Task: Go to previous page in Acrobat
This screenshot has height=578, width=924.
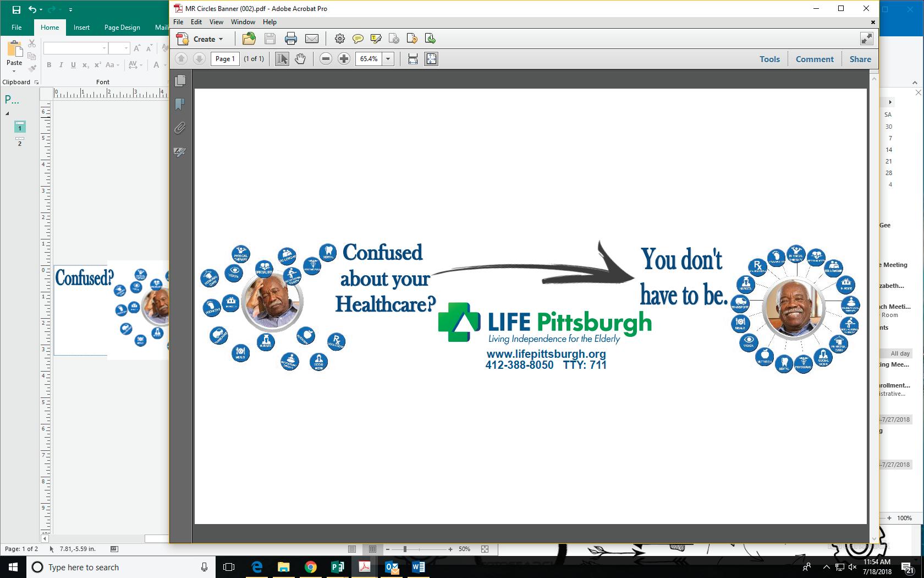Action: pos(181,59)
